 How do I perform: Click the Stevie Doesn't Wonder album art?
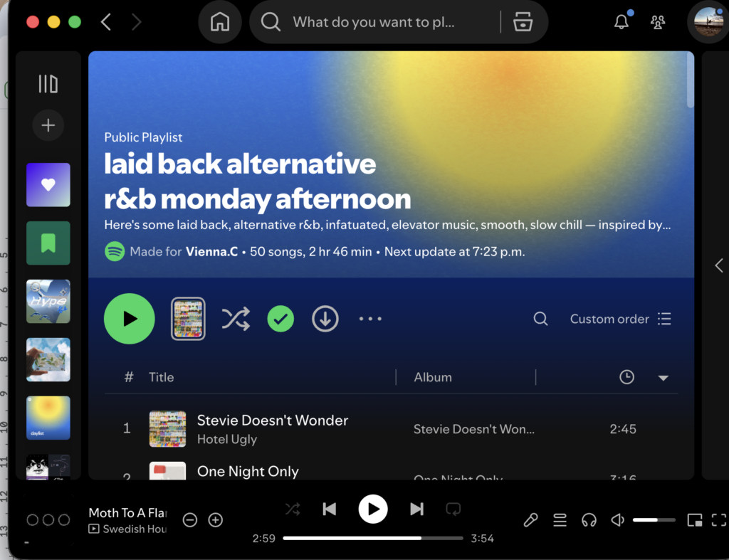pos(167,429)
